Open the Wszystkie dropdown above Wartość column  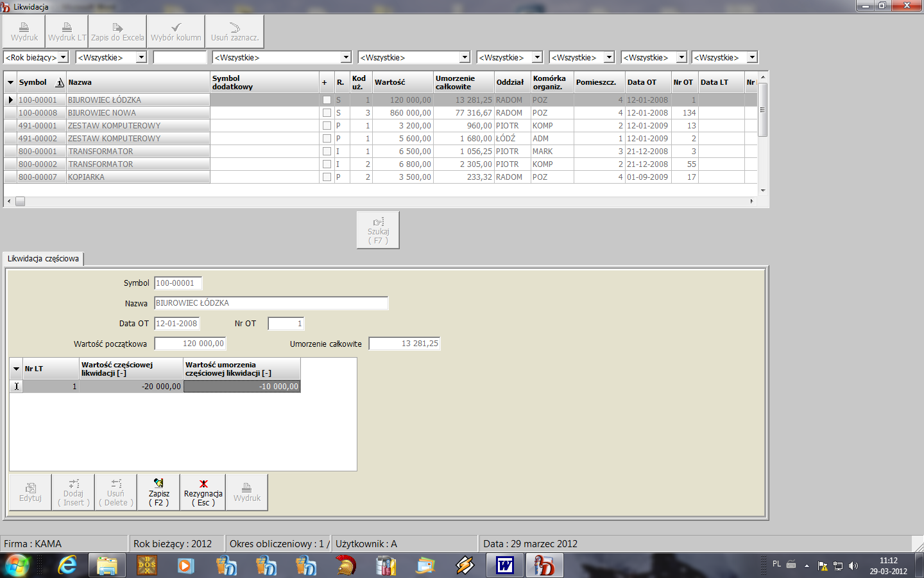(x=465, y=57)
